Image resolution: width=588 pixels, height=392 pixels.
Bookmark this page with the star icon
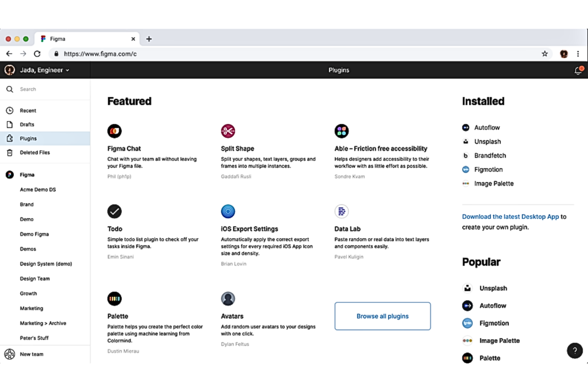tap(545, 54)
